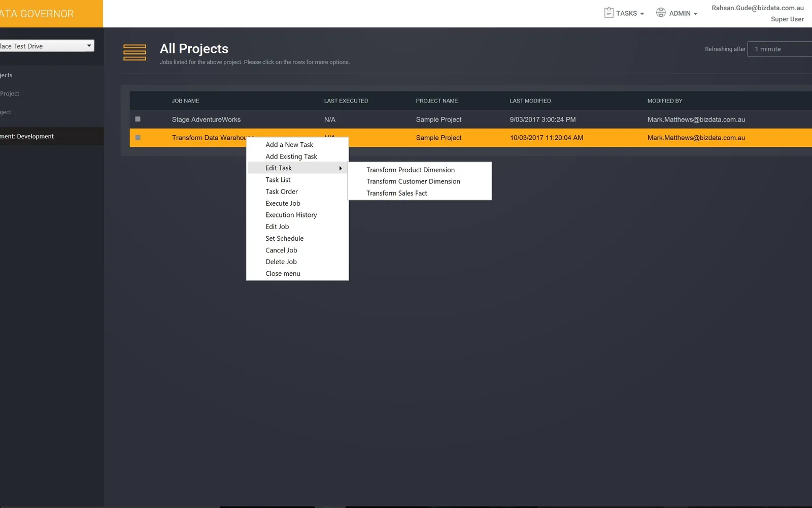Click the Admin globe icon

tap(661, 13)
